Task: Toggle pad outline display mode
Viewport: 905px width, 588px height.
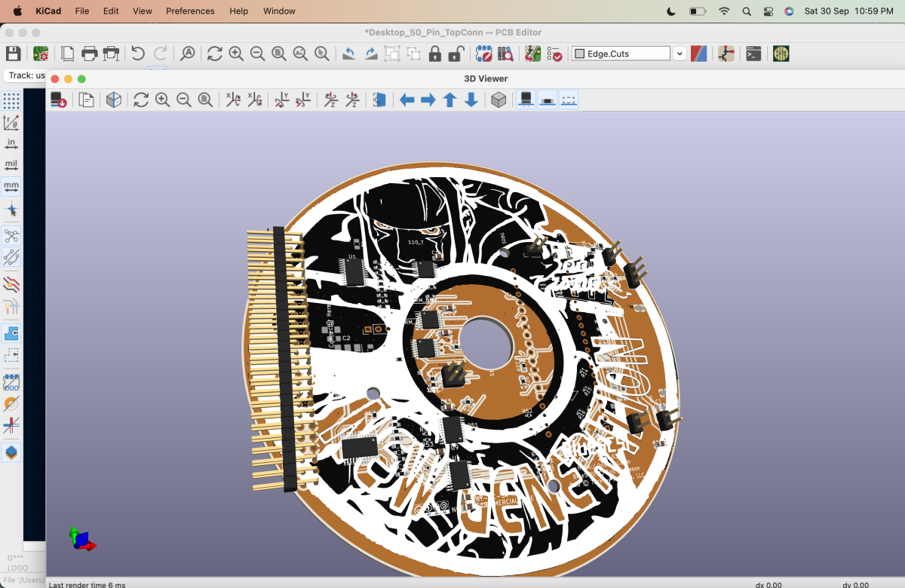Action: [x=11, y=382]
